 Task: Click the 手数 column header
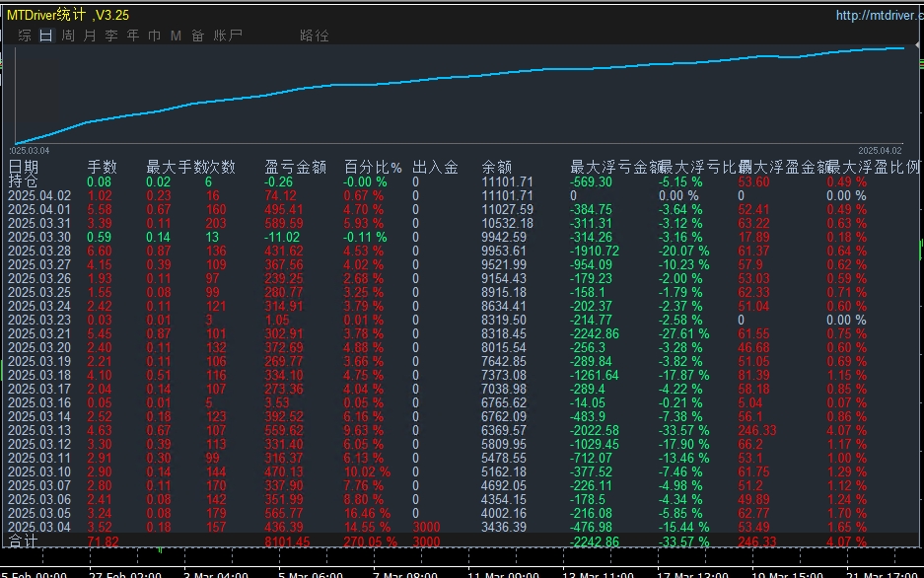tap(103, 168)
